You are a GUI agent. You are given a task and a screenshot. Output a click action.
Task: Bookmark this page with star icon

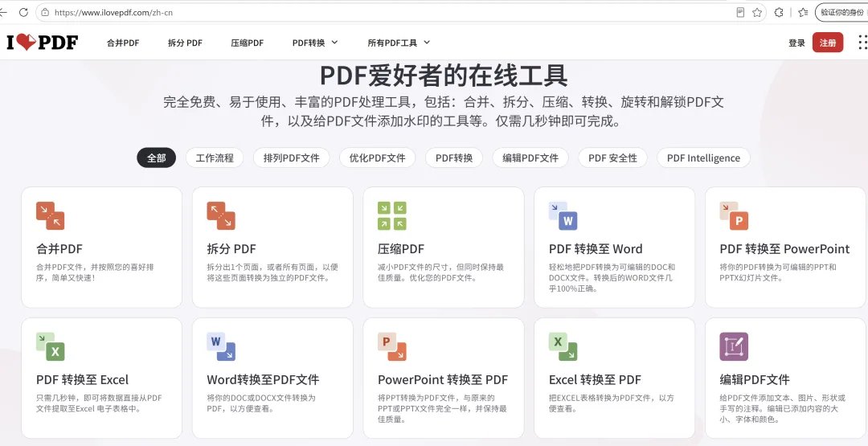tap(757, 12)
